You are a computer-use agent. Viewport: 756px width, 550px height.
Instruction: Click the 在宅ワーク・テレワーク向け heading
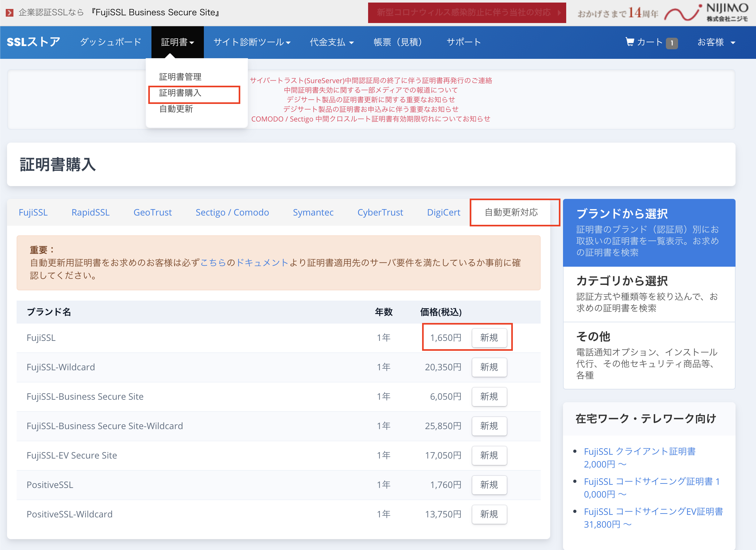pyautogui.click(x=646, y=419)
